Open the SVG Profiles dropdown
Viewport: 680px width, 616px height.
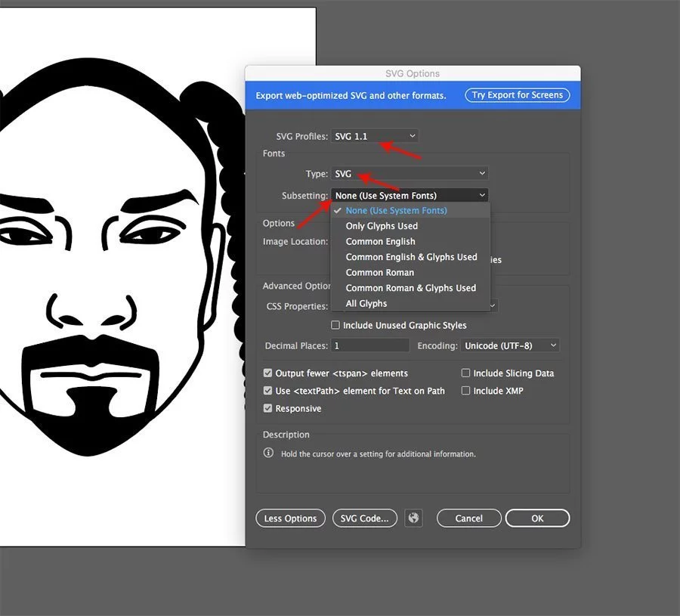click(375, 136)
